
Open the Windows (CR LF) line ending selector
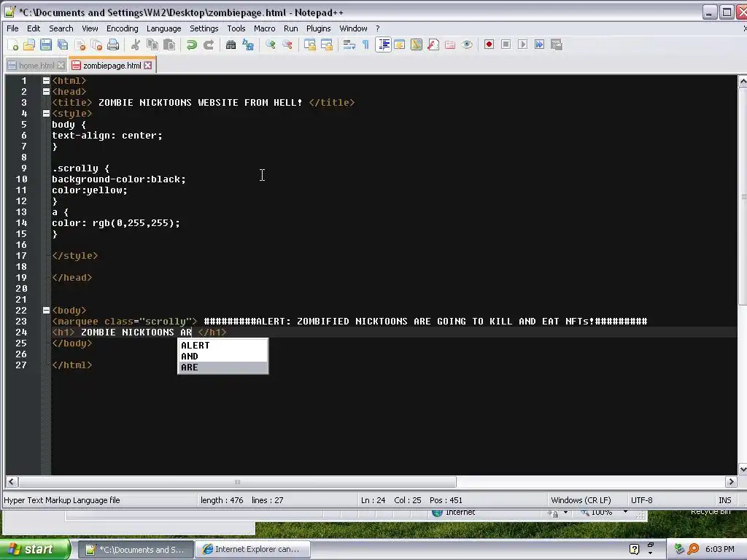pyautogui.click(x=581, y=500)
